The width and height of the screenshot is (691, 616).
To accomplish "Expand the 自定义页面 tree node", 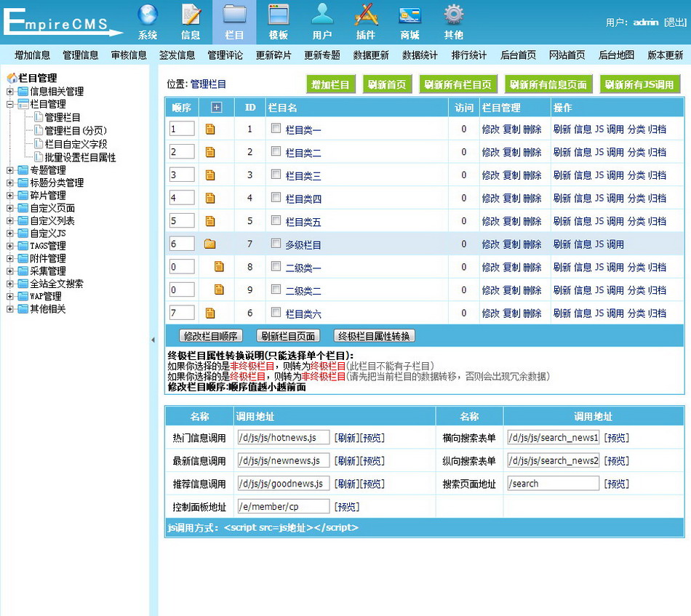I will pyautogui.click(x=10, y=208).
